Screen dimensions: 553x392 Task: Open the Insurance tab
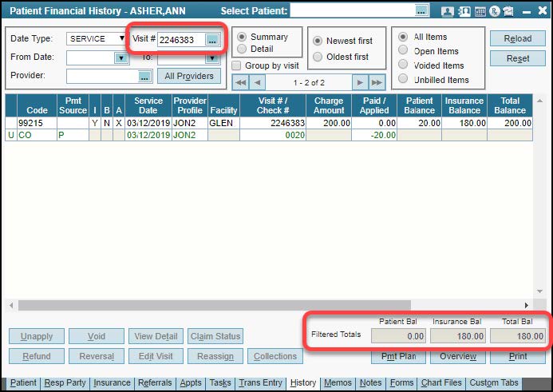click(112, 383)
